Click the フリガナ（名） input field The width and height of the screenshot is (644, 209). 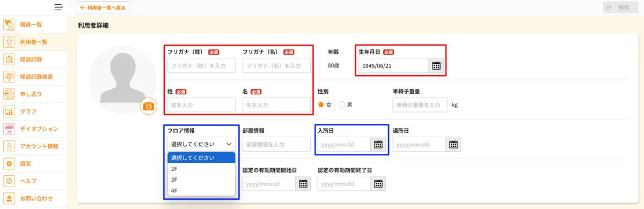click(x=276, y=66)
